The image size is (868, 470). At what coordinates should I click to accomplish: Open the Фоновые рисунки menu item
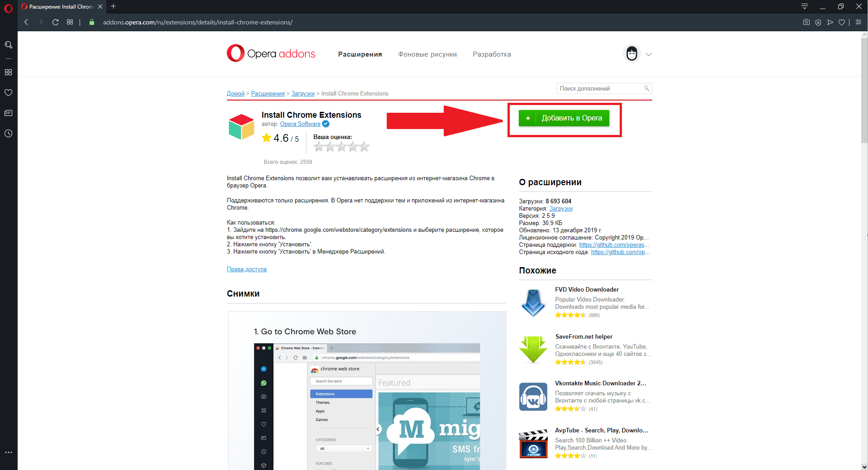click(x=427, y=54)
